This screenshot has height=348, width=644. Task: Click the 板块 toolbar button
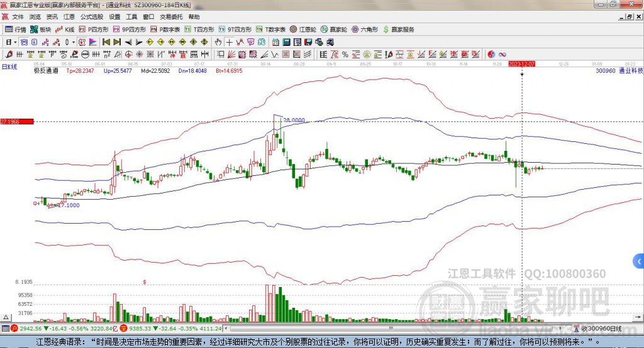(41, 30)
